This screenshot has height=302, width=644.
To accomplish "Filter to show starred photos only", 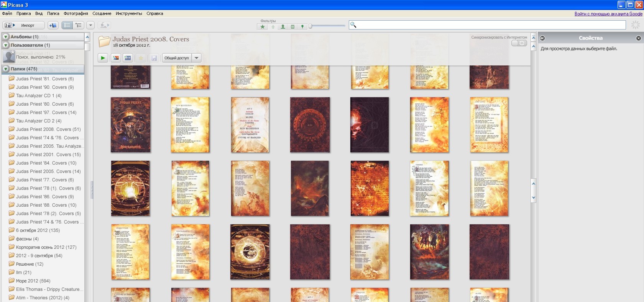I will click(x=263, y=26).
